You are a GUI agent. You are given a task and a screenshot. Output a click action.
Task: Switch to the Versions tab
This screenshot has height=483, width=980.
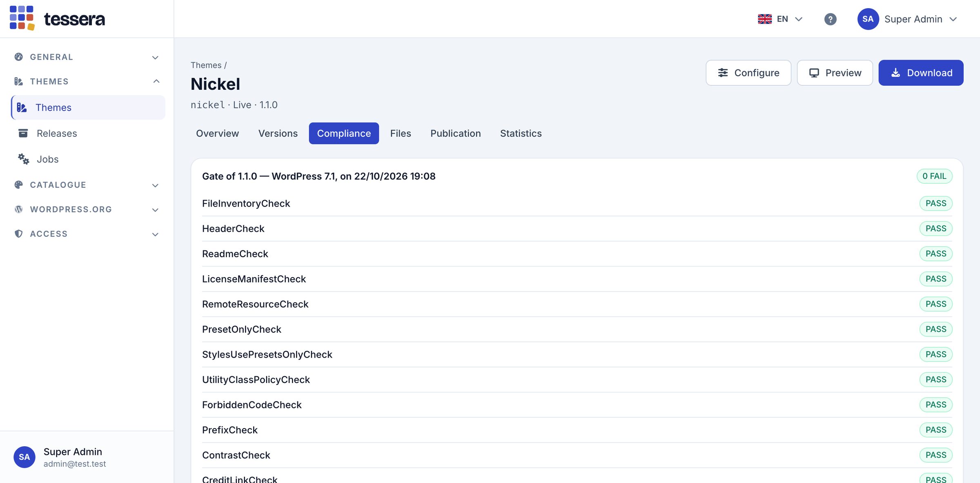pyautogui.click(x=278, y=133)
